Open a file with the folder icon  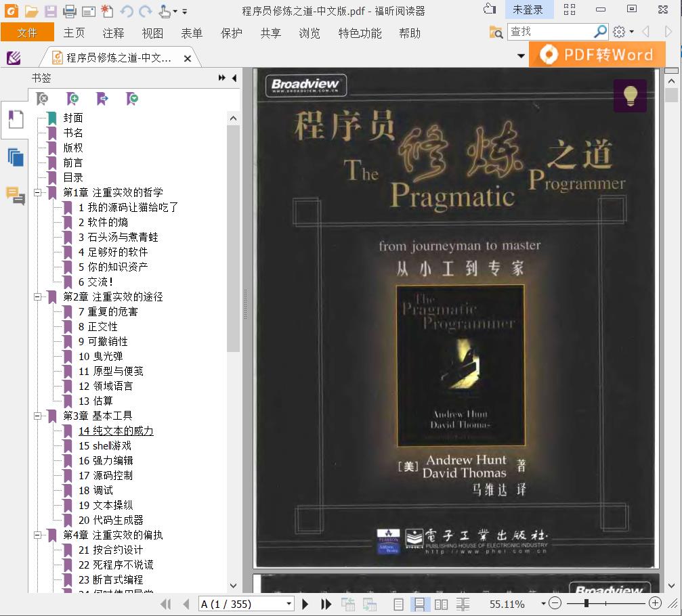coord(31,11)
